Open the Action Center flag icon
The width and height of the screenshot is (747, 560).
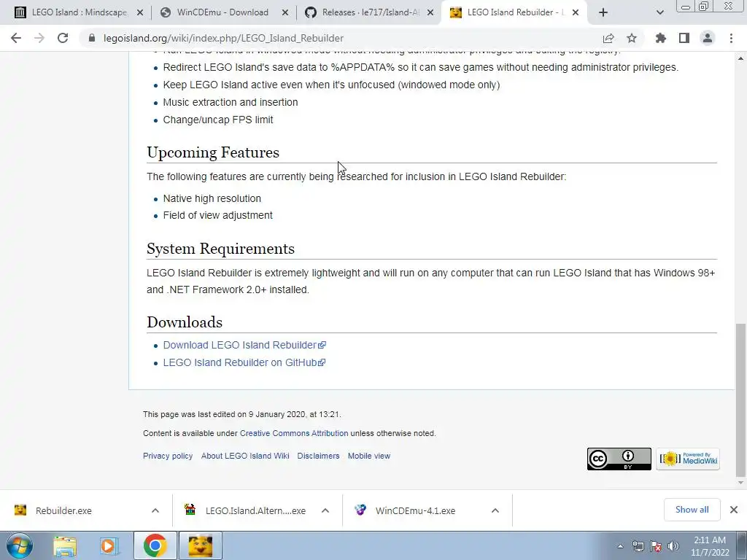656,546
